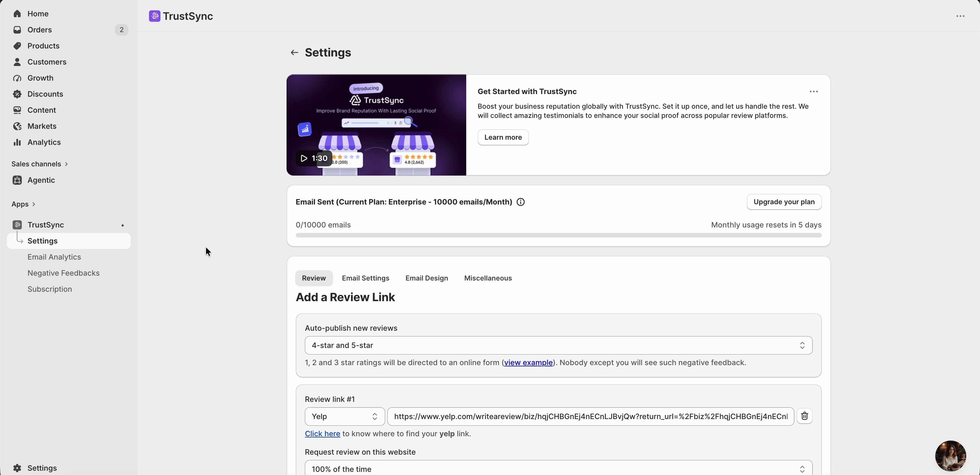Viewport: 980px width, 475px height.
Task: Click the intro video thumbnail
Action: click(376, 125)
